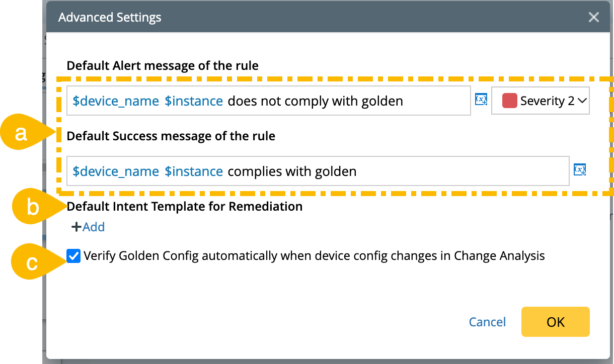Expand the severity list using the chevron arrow
This screenshot has width=614, height=364.
coord(582,101)
